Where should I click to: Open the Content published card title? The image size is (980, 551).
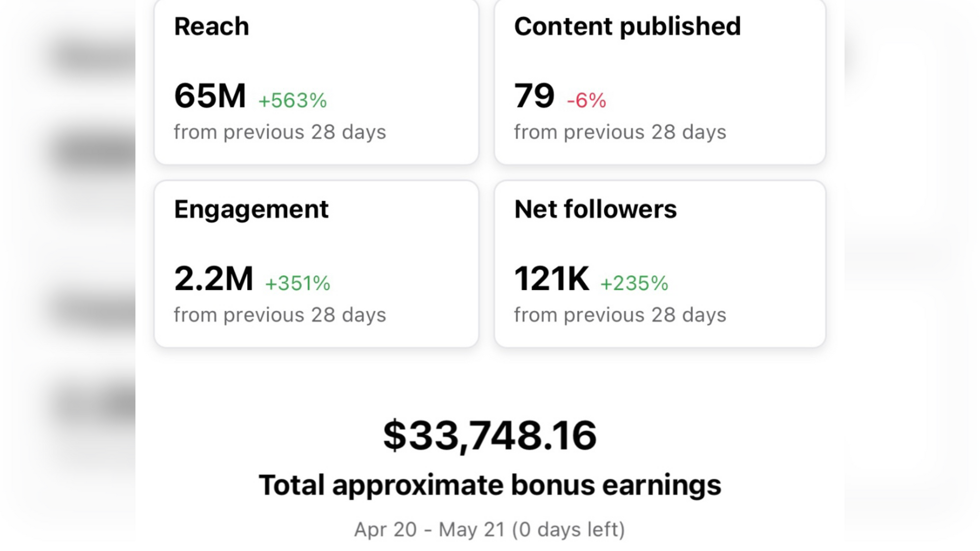pos(627,26)
